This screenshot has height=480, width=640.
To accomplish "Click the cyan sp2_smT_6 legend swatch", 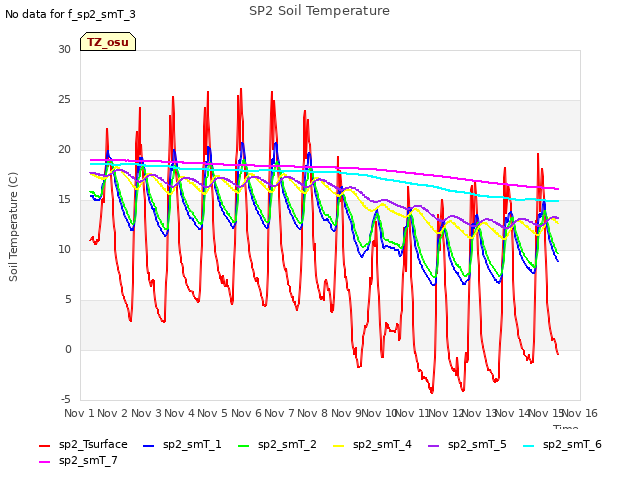I will tap(529, 446).
